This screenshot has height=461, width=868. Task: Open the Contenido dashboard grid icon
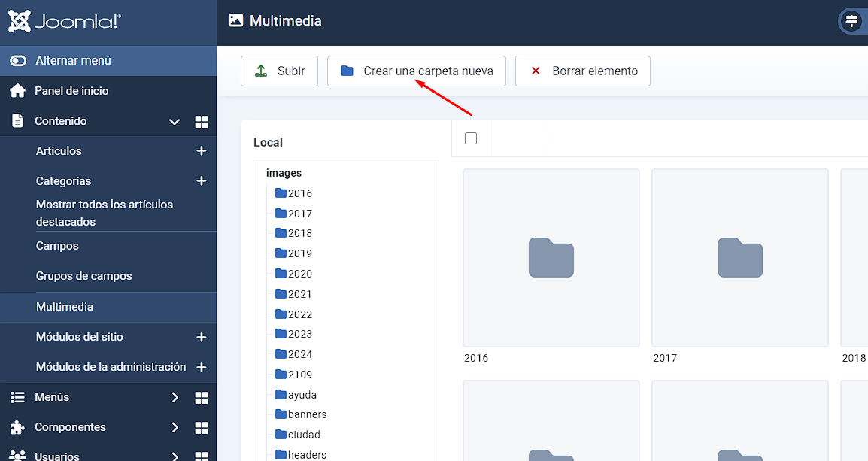point(201,122)
